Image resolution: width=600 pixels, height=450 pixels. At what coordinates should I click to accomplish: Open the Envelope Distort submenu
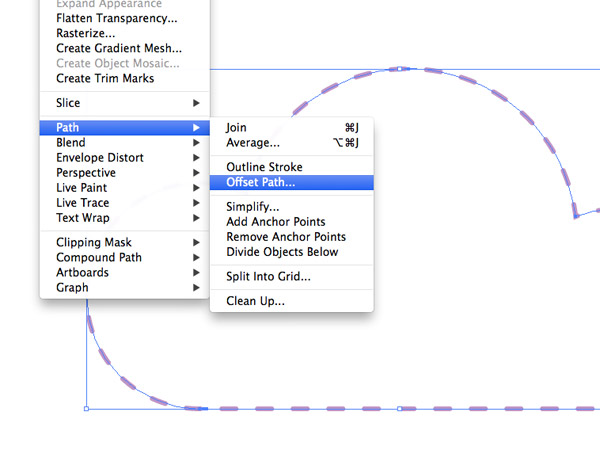pos(124,158)
